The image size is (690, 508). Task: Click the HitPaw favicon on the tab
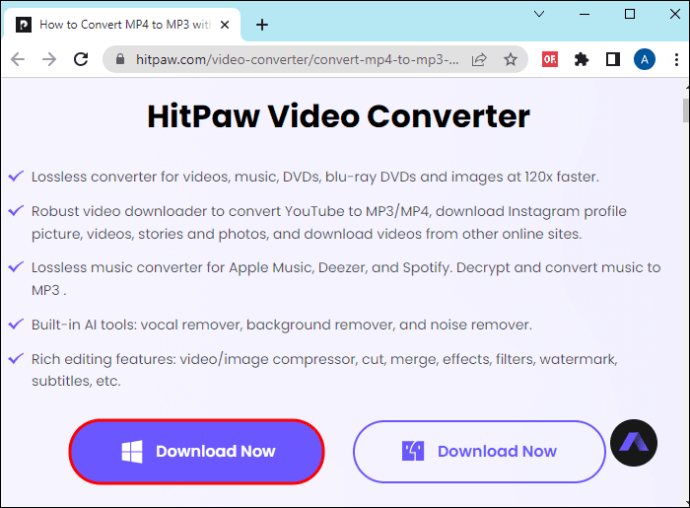pos(23,25)
